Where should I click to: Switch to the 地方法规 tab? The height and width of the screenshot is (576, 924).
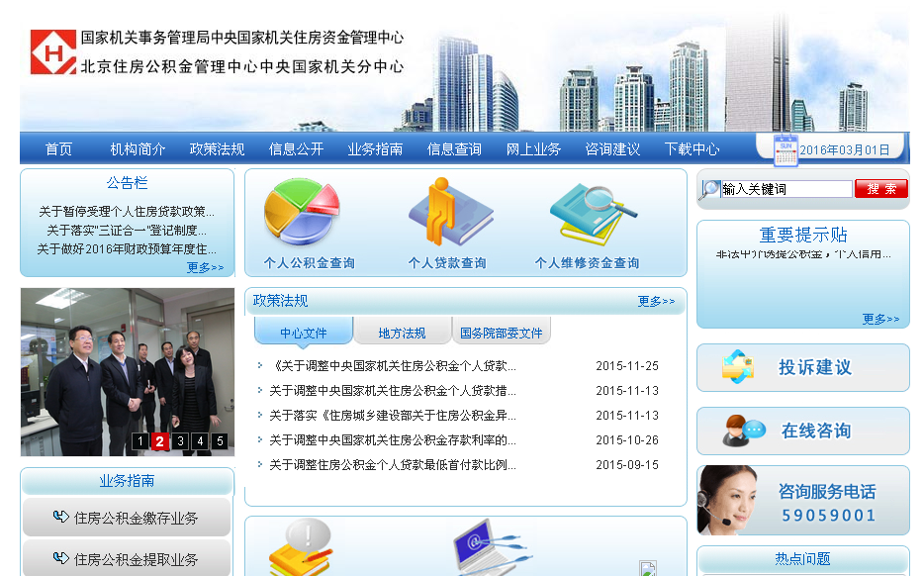(402, 332)
